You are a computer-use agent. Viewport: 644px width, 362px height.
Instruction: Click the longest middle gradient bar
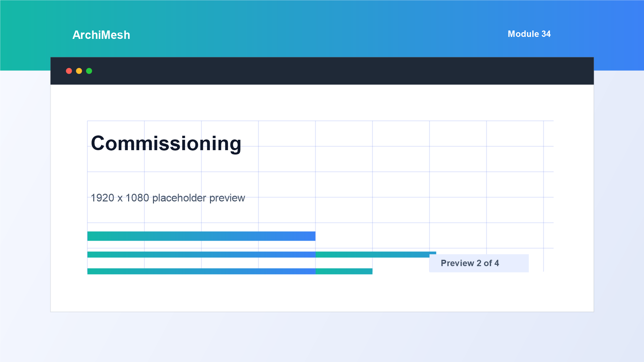[262, 254]
